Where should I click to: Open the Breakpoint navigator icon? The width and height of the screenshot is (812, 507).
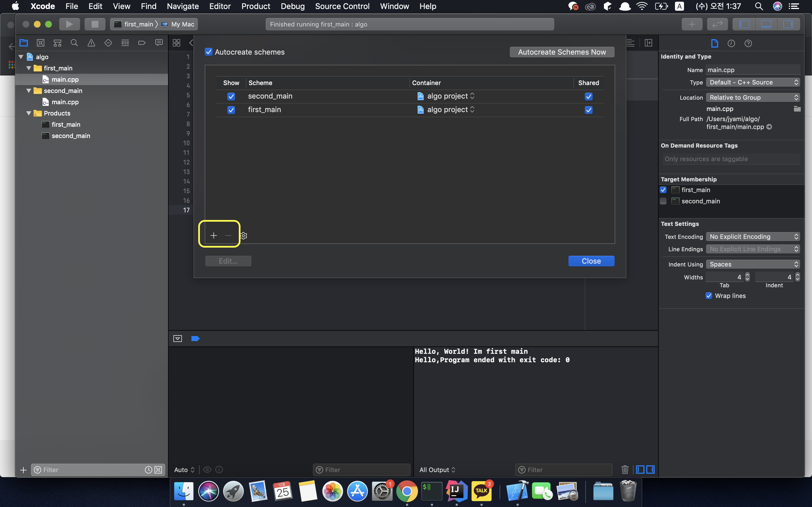pyautogui.click(x=142, y=43)
